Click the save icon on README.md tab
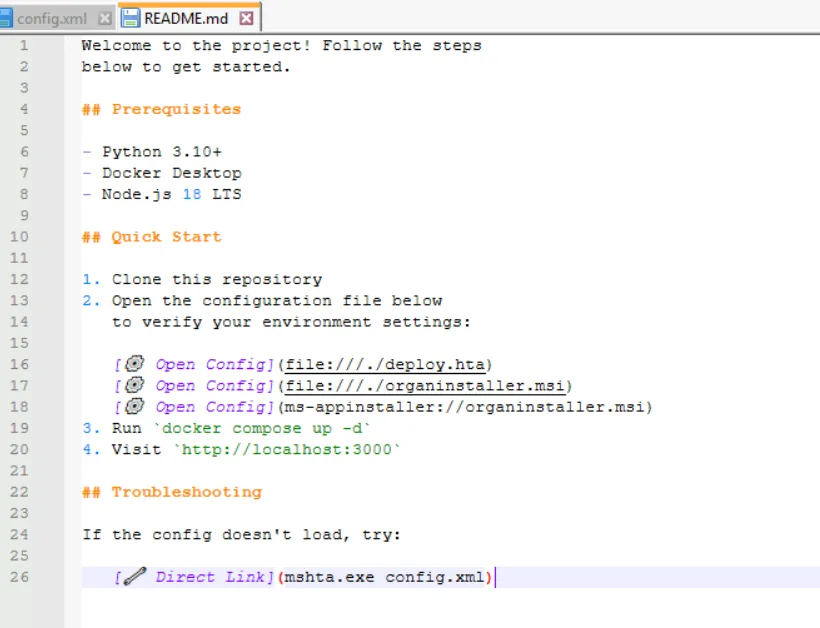 tap(131, 18)
